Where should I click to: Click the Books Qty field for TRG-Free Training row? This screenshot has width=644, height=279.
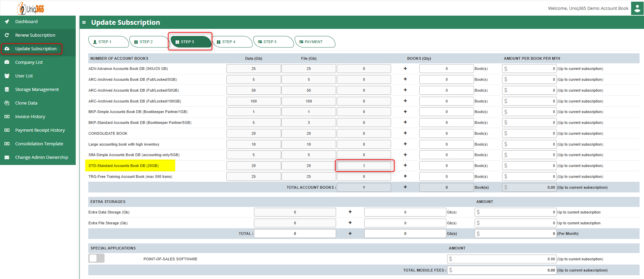[446, 176]
